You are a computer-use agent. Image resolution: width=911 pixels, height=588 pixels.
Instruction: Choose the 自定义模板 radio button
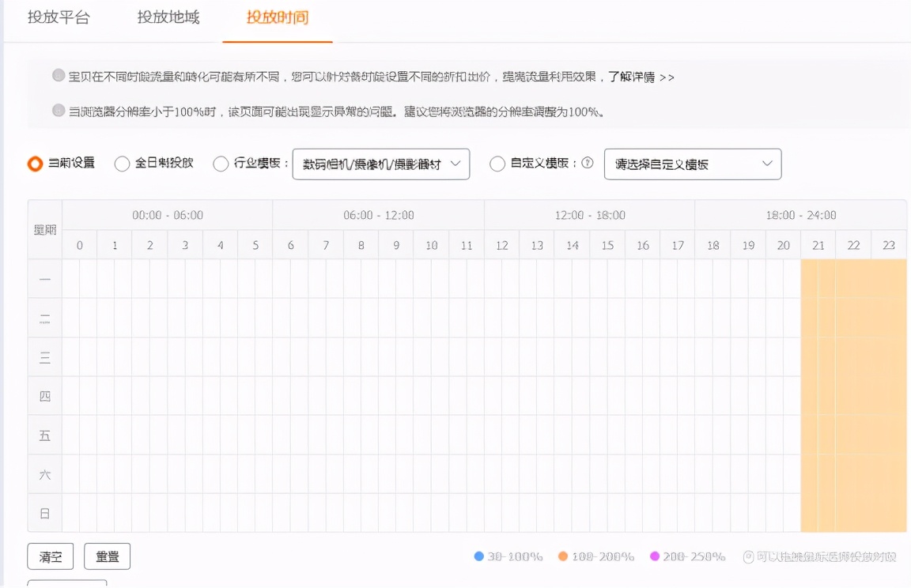(x=497, y=164)
